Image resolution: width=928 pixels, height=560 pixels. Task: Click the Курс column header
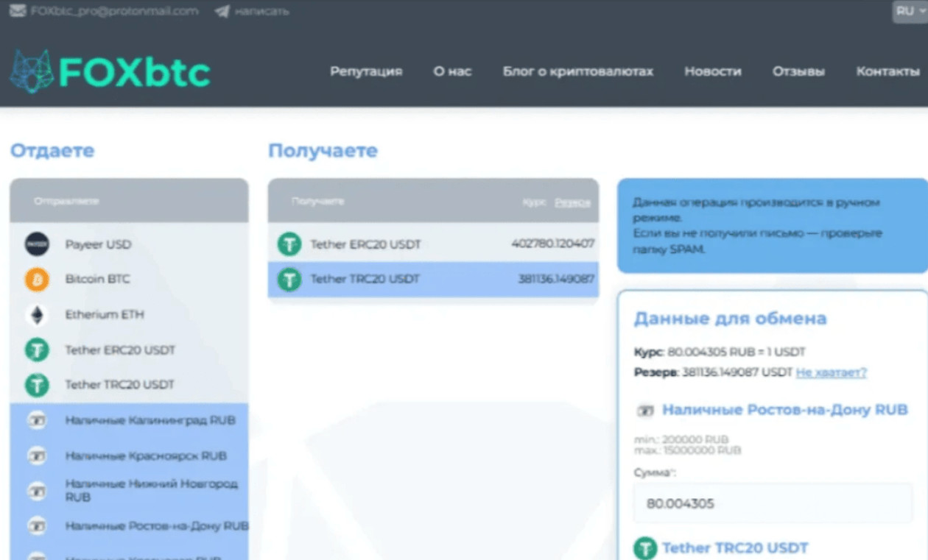tap(534, 202)
